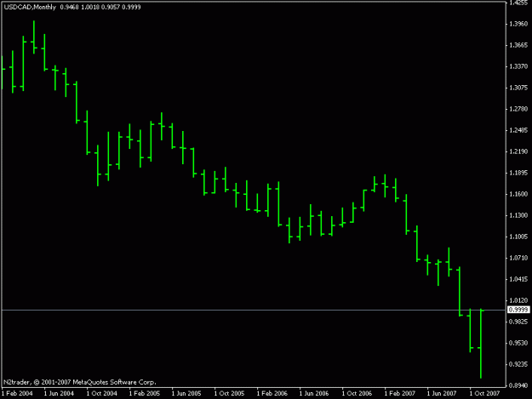Click the 1.3370 price axis label

click(x=518, y=66)
